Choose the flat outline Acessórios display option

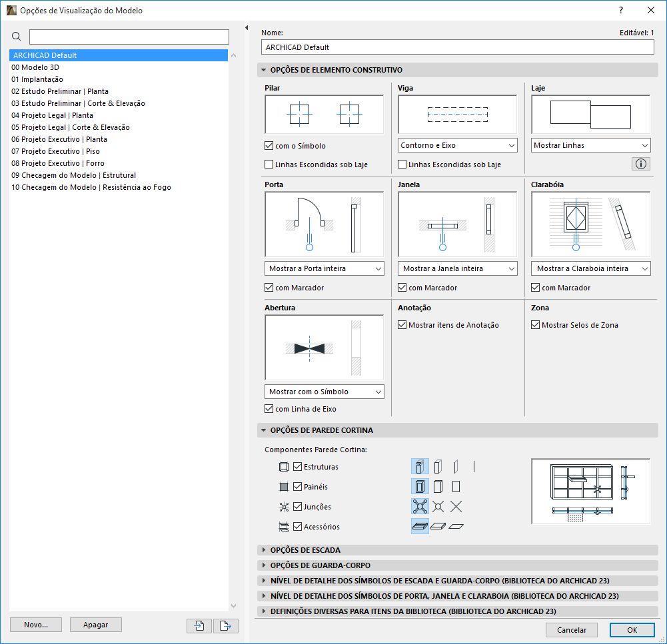pos(456,526)
